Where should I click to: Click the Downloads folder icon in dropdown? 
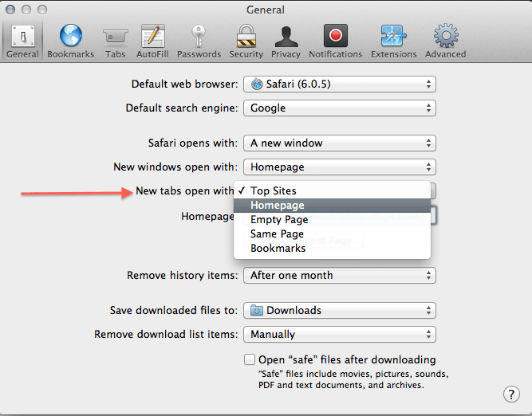point(257,310)
